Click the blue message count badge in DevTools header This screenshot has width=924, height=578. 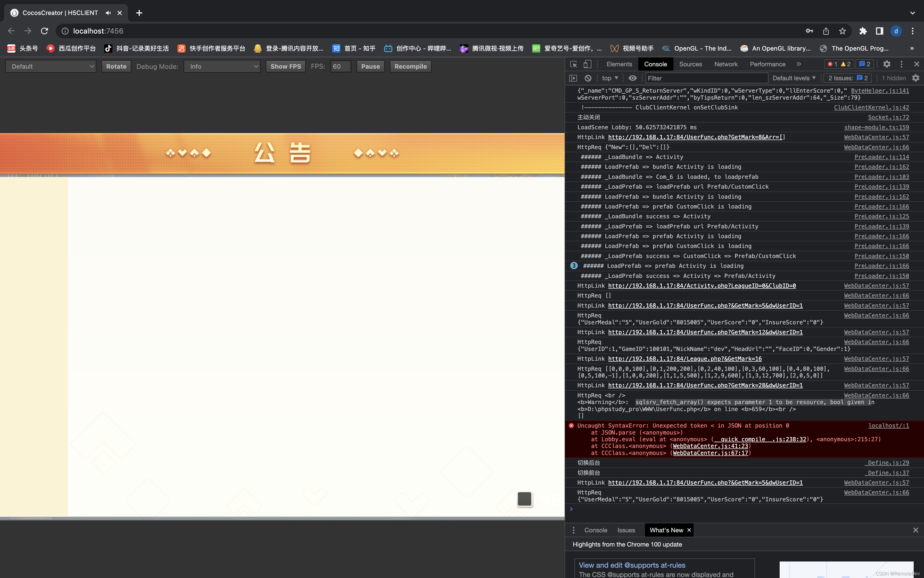pos(865,64)
